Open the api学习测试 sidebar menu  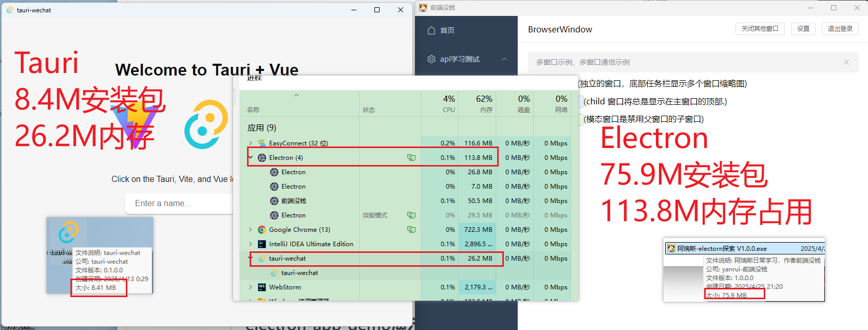point(466,59)
